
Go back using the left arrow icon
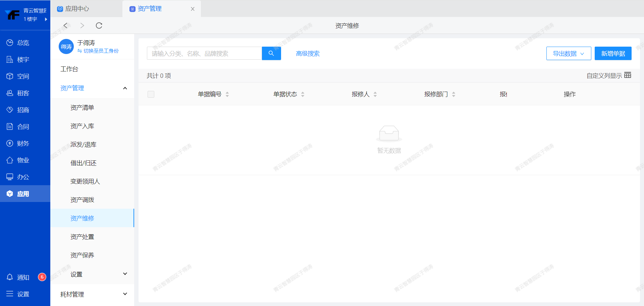[66, 25]
